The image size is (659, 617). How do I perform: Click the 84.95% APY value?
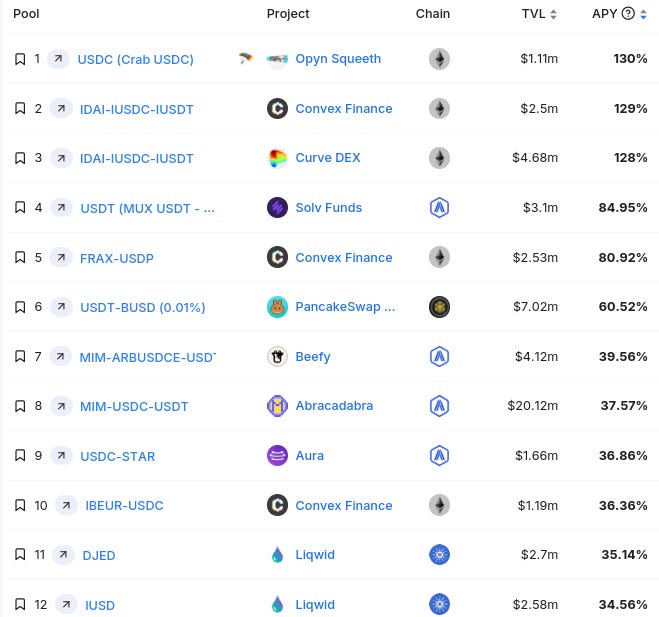pos(623,208)
